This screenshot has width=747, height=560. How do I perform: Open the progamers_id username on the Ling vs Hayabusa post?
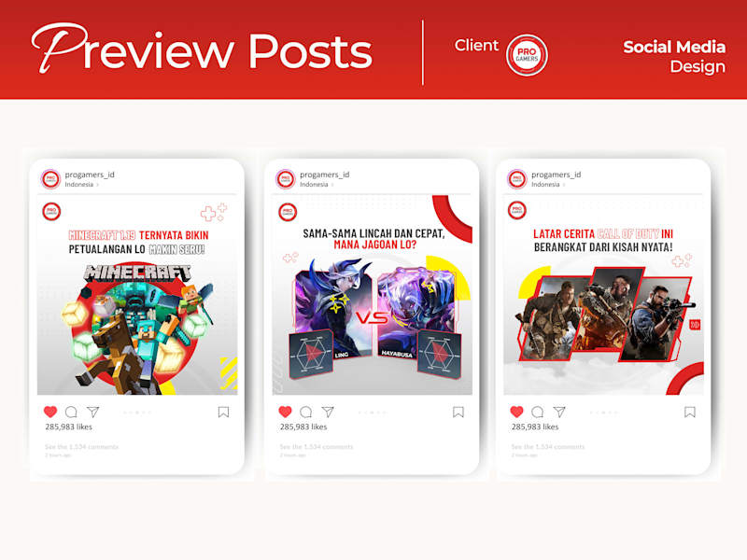324,175
